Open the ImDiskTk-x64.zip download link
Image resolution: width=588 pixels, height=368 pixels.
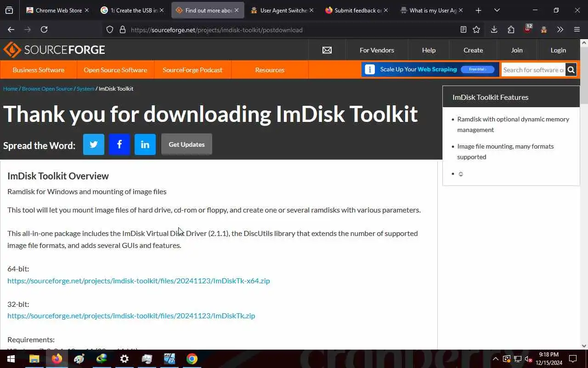[139, 281]
